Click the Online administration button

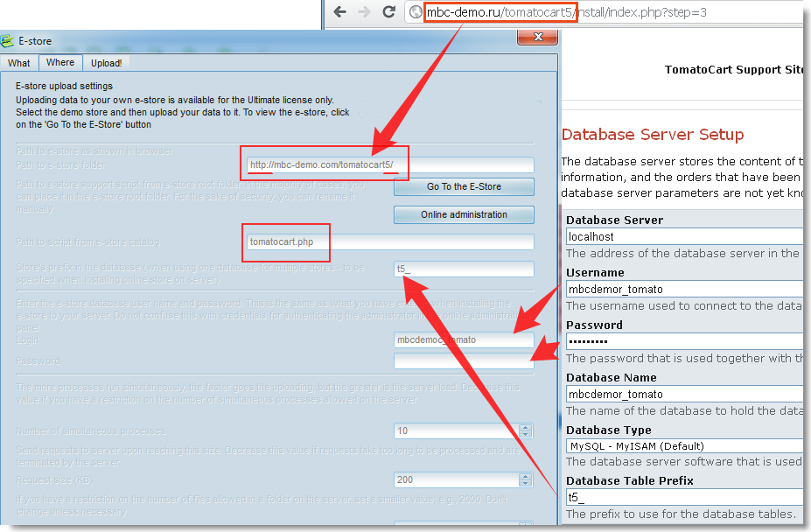point(464,214)
